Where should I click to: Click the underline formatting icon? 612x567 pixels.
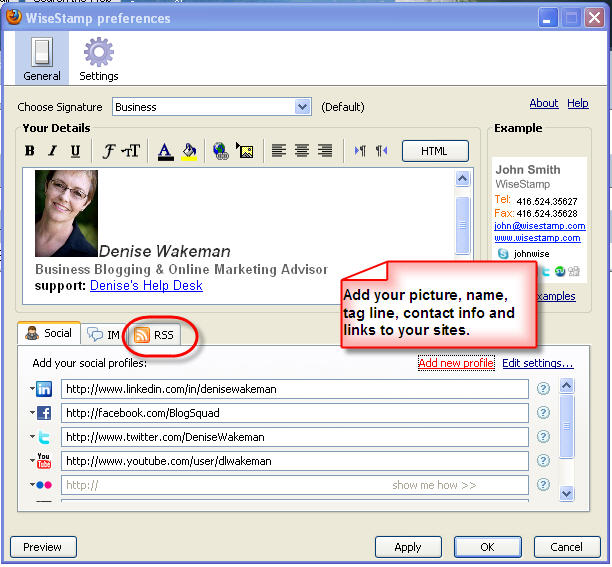pyautogui.click(x=75, y=151)
